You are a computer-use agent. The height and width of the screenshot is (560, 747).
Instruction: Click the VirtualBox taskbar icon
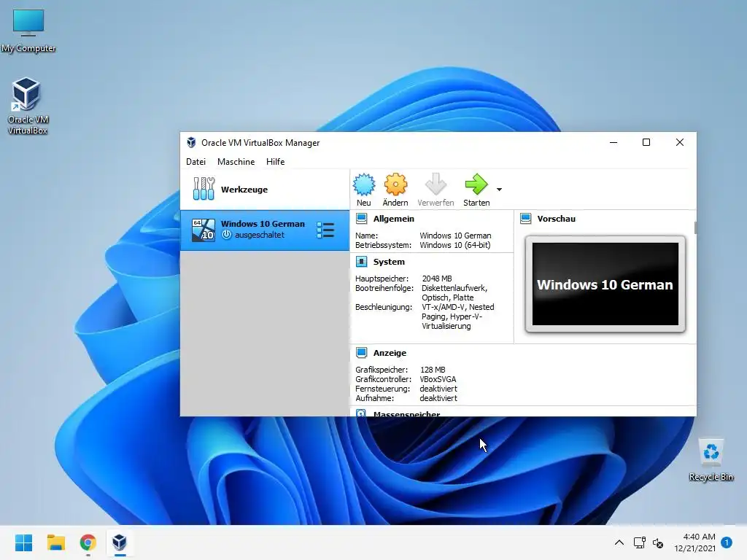click(120, 542)
